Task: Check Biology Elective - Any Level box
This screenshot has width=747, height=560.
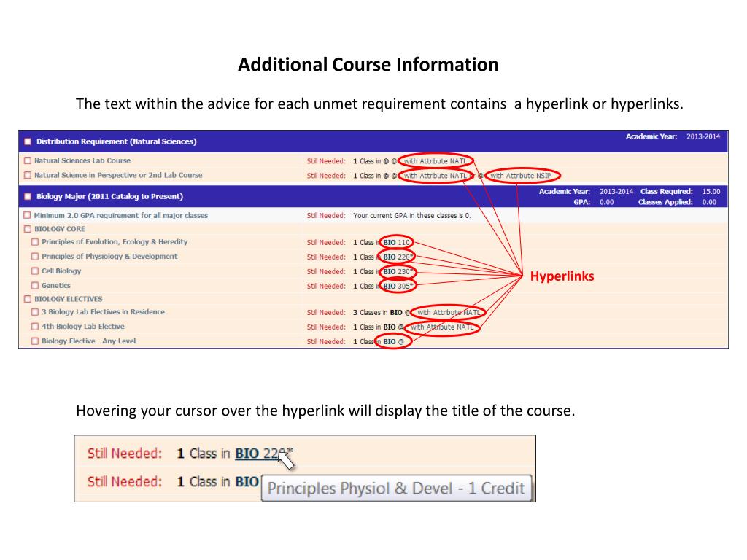Action: pos(35,341)
